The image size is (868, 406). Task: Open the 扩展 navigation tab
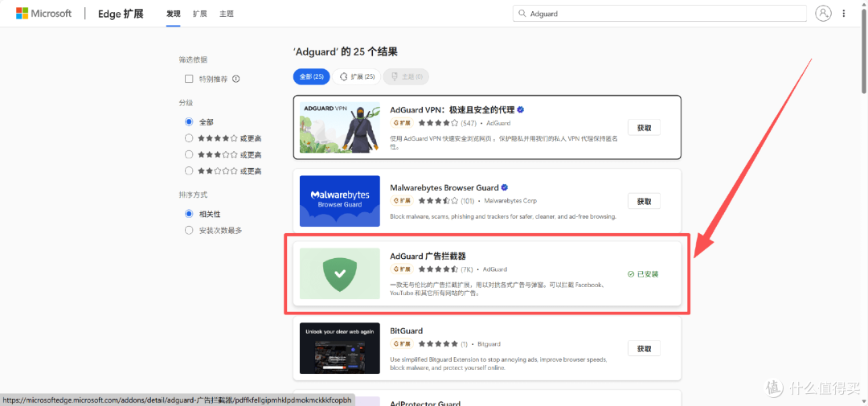coord(200,14)
